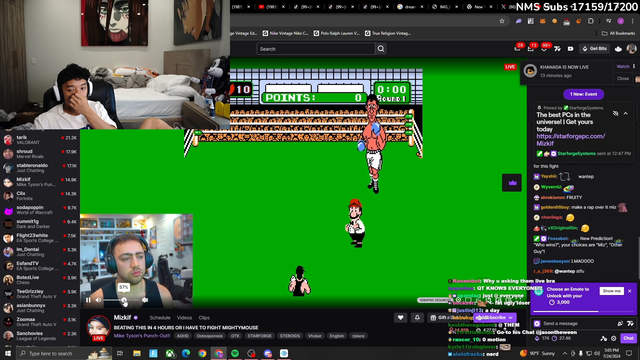The image size is (640, 360).
Task: Open activity icon with 99+ badge
Action: [x=544, y=49]
